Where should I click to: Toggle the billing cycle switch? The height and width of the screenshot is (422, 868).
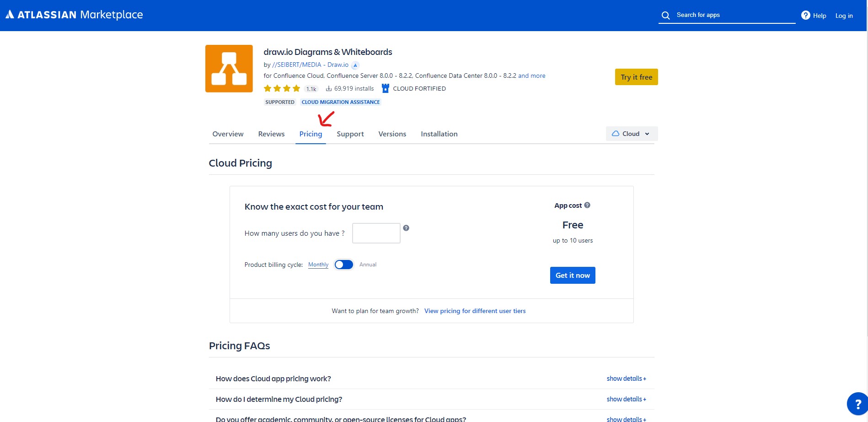344,265
